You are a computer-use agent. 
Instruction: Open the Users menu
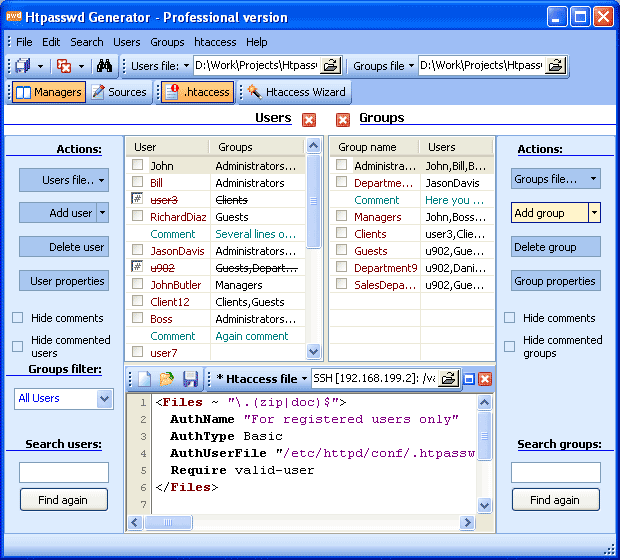127,42
